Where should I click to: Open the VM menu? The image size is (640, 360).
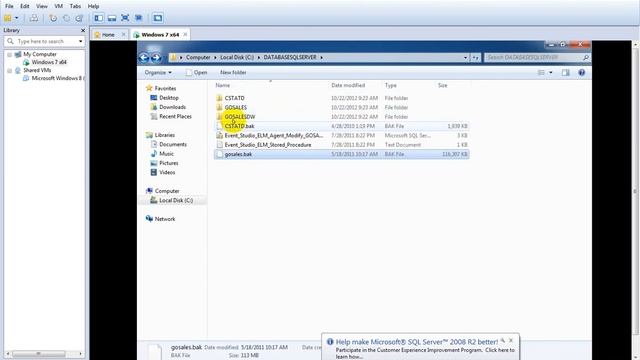click(58, 6)
